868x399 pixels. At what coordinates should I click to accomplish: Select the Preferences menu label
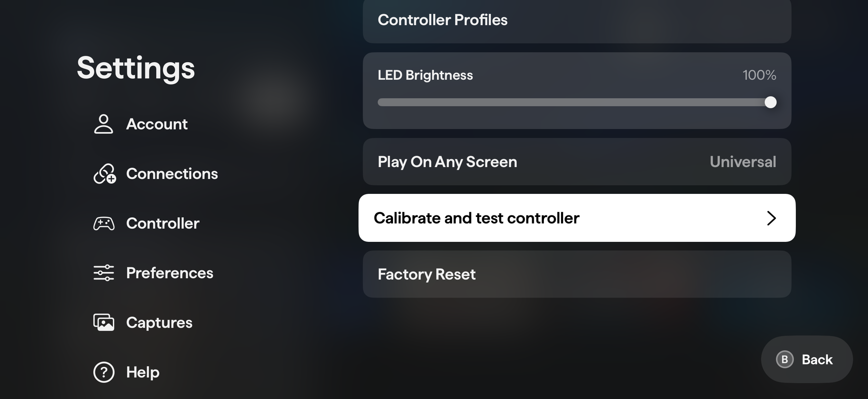[169, 273]
